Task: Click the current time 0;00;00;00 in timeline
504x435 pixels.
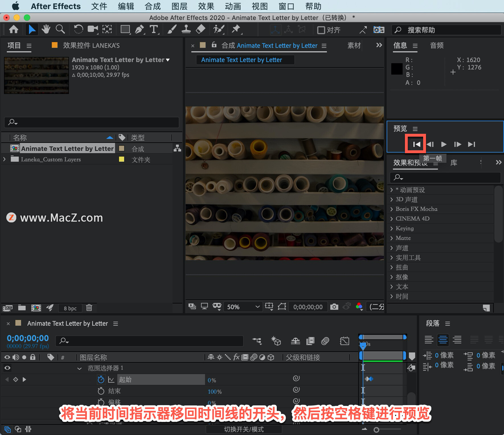Action: pyautogui.click(x=28, y=338)
